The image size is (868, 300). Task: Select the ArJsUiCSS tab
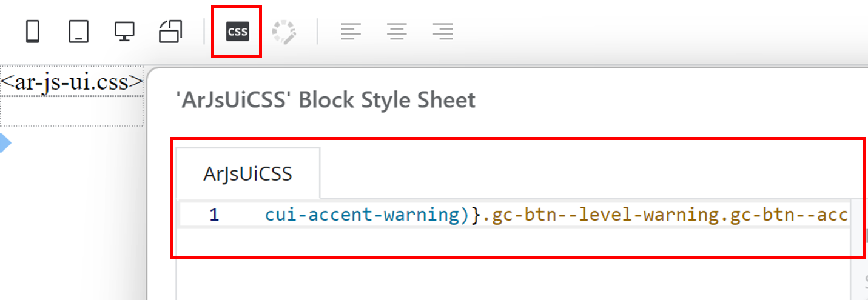[x=247, y=174]
